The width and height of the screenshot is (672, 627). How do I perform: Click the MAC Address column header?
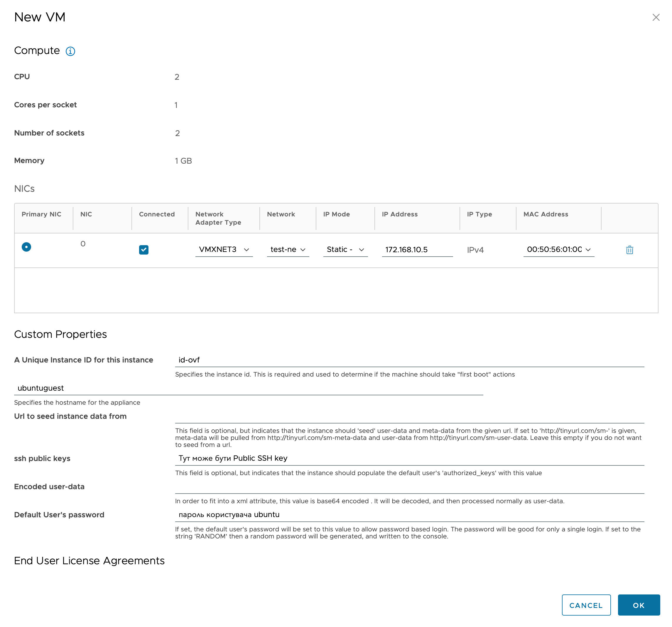pyautogui.click(x=546, y=214)
